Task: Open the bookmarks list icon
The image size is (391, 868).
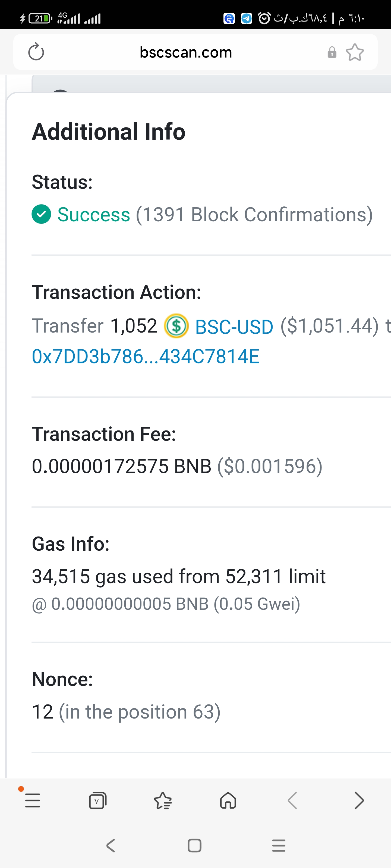Action: (163, 801)
